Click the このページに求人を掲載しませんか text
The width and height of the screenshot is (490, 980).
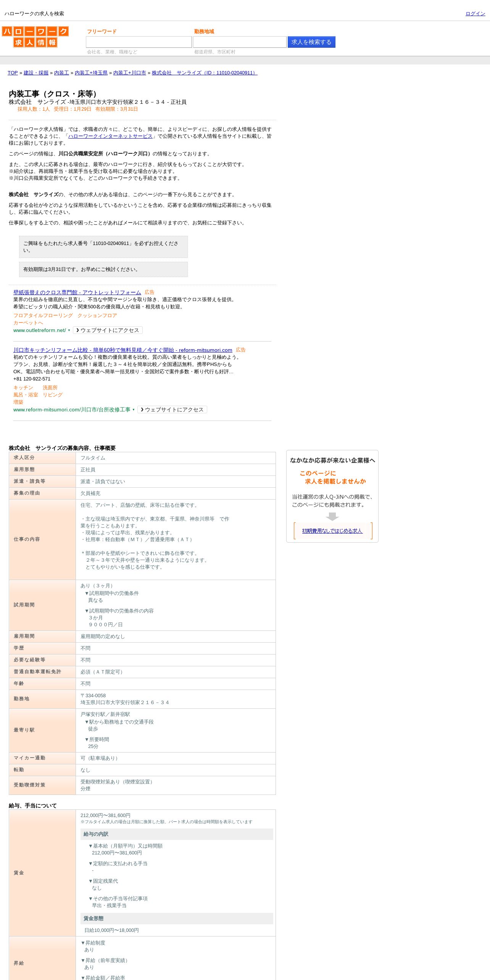pyautogui.click(x=332, y=477)
